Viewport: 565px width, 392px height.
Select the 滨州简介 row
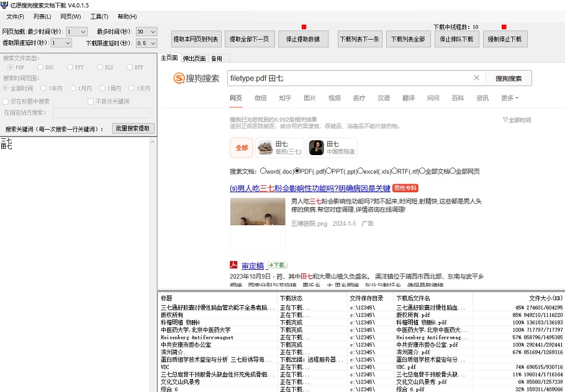click(361, 352)
